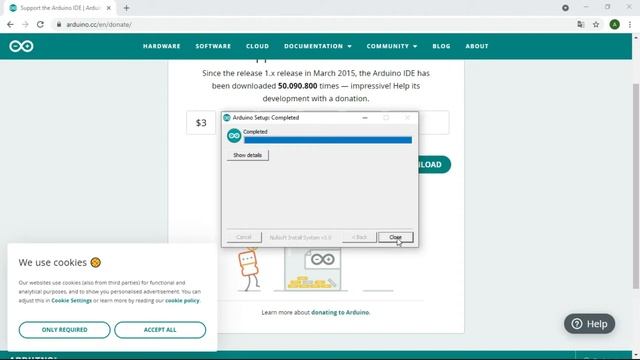
Task: Minimize the Arduino Setup dialog
Action: click(365, 118)
